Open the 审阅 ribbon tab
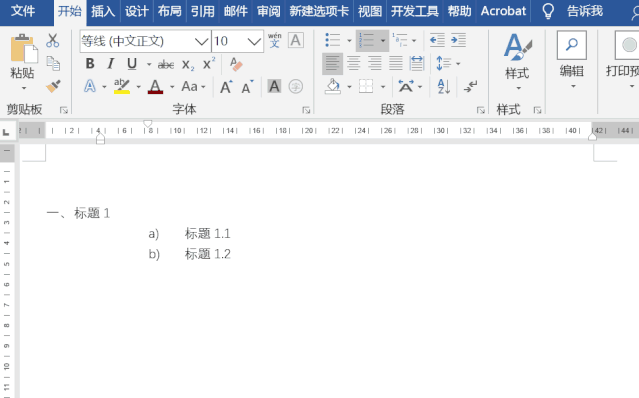Screen dimensions: 639x398 269,11
